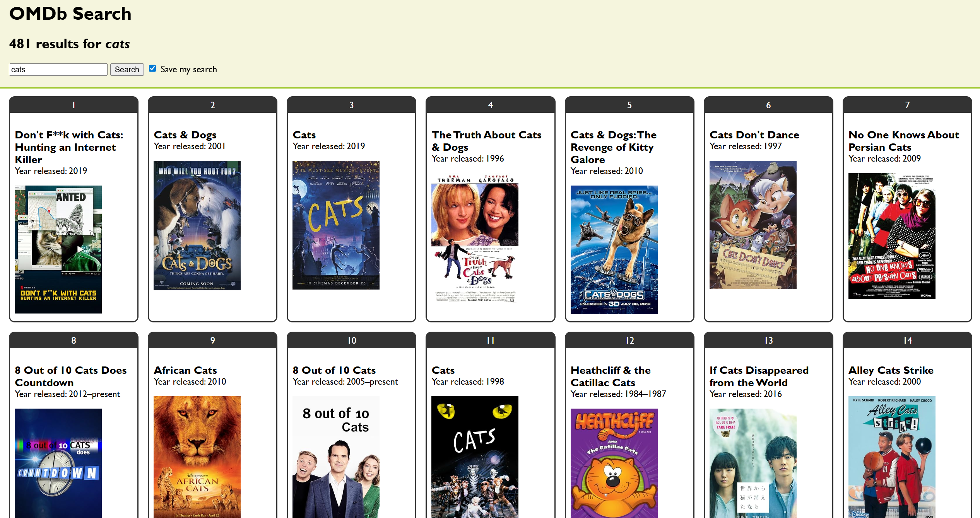Open the Cats 2019 movie poster
The image size is (980, 518).
point(336,225)
